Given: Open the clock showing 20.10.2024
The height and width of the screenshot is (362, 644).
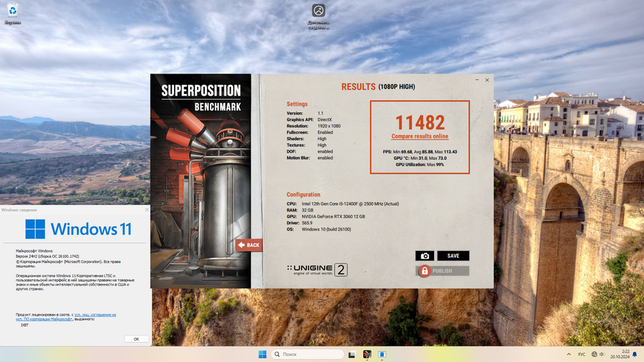Looking at the screenshot, I should (x=620, y=354).
